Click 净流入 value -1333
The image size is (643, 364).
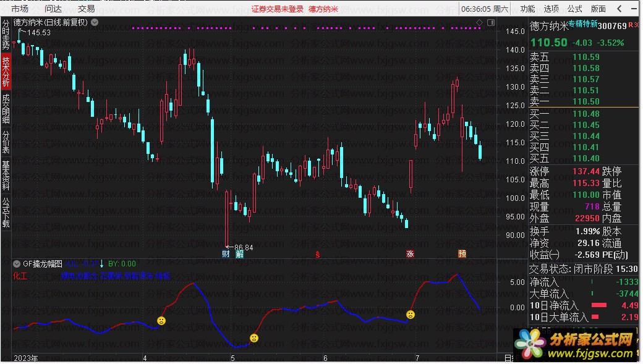627,282
